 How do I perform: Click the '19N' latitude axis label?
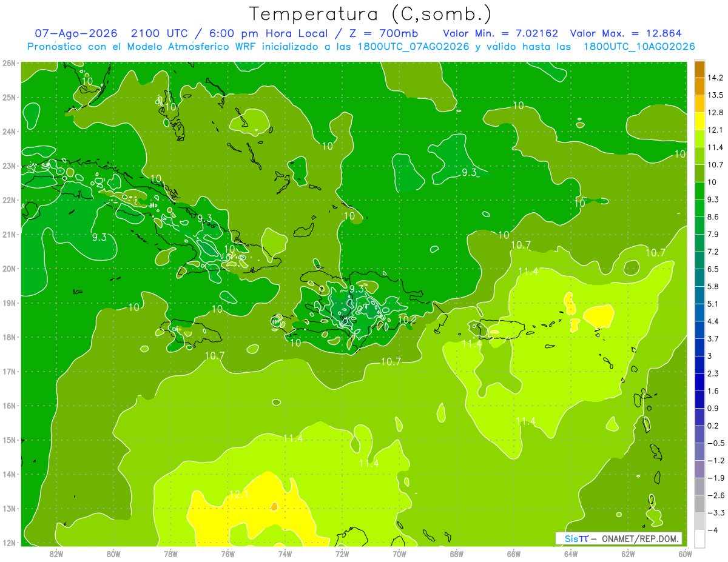point(10,303)
